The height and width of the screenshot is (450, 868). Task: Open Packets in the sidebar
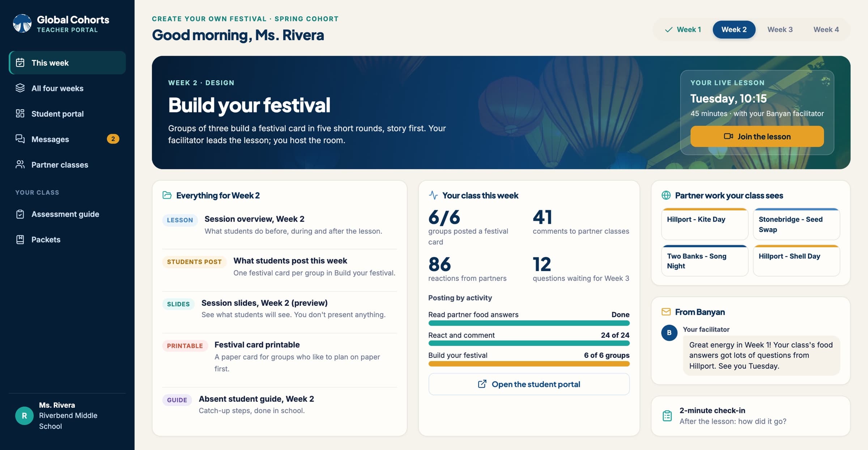[67, 239]
